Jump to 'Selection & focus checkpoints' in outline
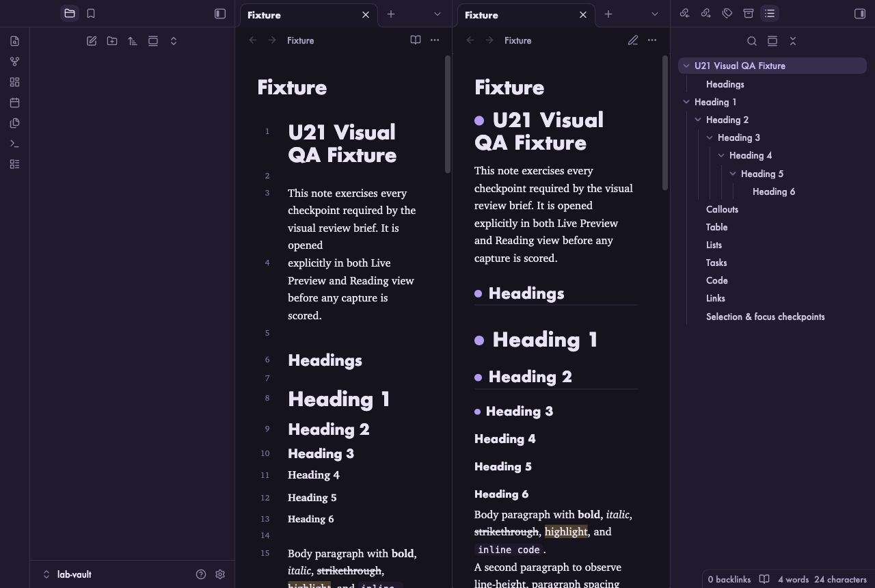The height and width of the screenshot is (588, 875). 765,317
